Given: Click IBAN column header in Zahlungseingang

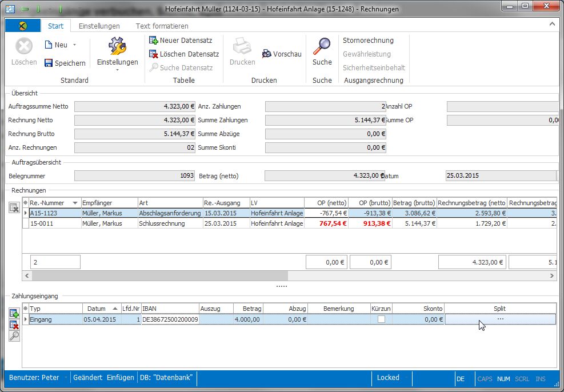Looking at the screenshot, I should pyautogui.click(x=170, y=309).
